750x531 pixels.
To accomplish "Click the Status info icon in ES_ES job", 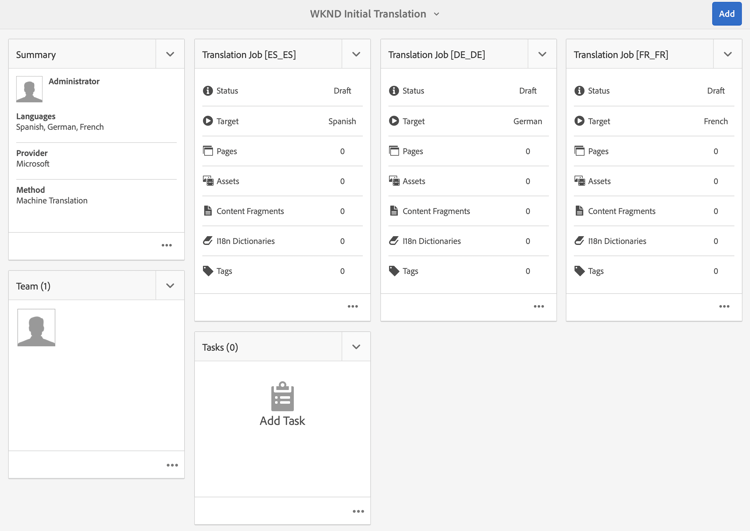I will (208, 90).
